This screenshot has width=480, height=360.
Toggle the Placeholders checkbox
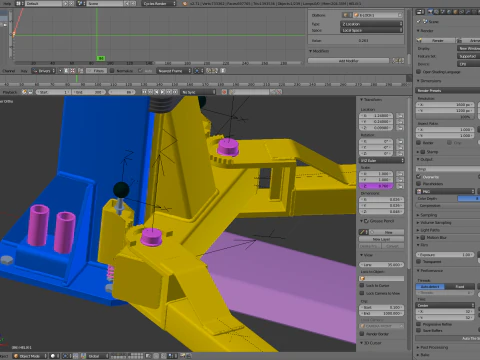point(419,184)
